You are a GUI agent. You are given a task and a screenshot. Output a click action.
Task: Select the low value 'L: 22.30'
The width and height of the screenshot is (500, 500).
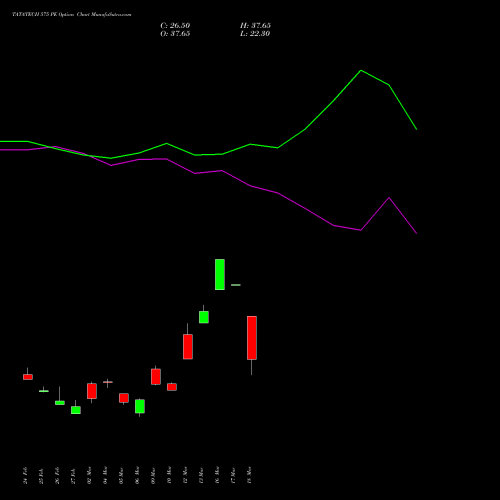pos(255,34)
